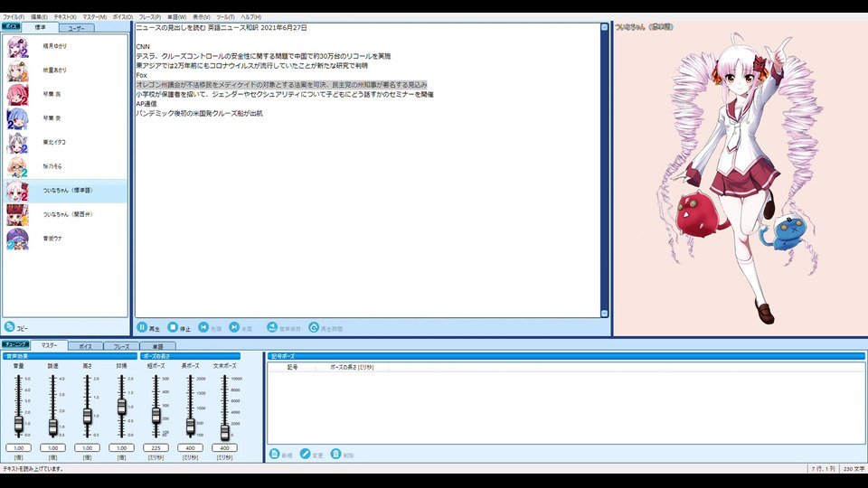868x488 pixels.
Task: Switch to the マスター tuning tab
Action: click(49, 345)
